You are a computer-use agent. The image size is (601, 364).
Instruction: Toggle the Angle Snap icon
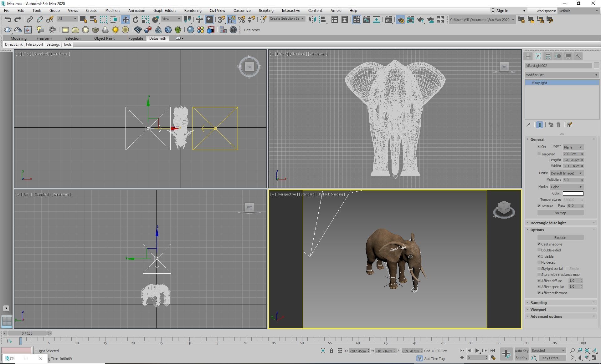[231, 20]
